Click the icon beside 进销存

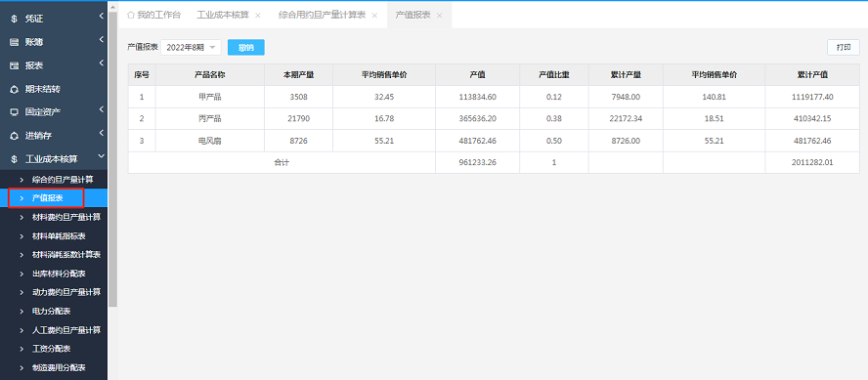pos(15,135)
